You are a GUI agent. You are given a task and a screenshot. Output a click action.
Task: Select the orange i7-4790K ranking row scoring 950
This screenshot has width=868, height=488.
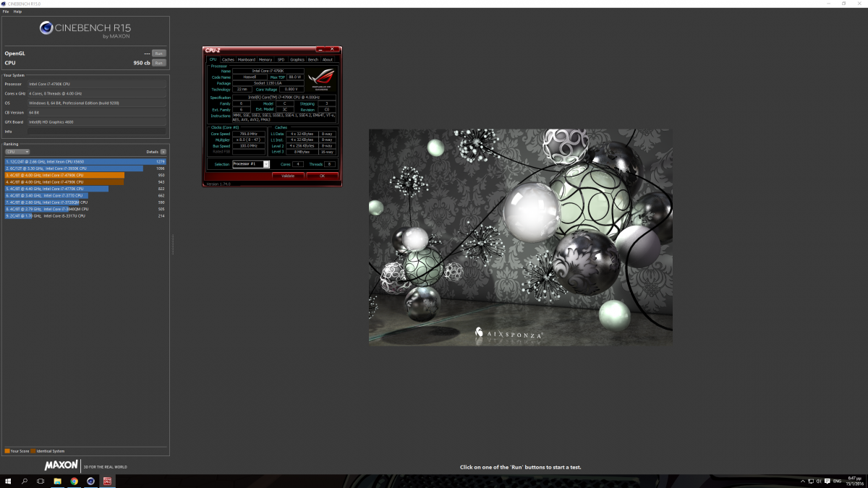(x=85, y=175)
